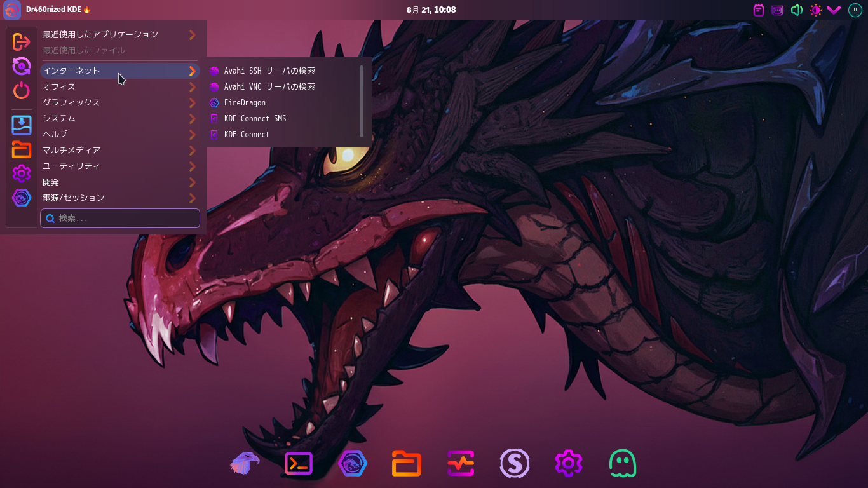This screenshot has width=868, height=488.
Task: Select the インターネット category
Action: 120,71
